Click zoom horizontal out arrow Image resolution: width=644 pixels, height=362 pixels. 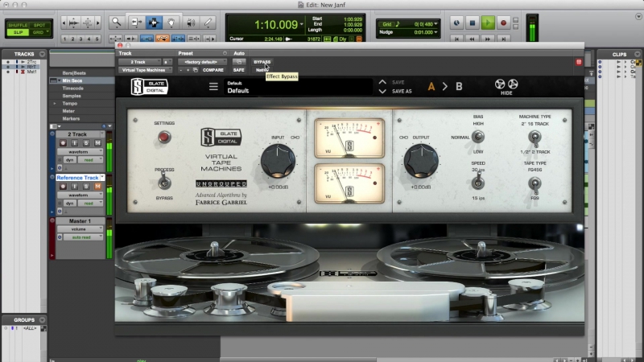click(64, 23)
